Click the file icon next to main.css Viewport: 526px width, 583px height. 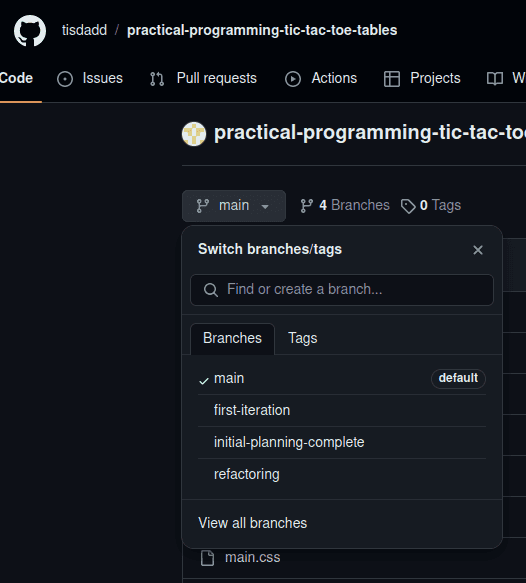point(207,558)
